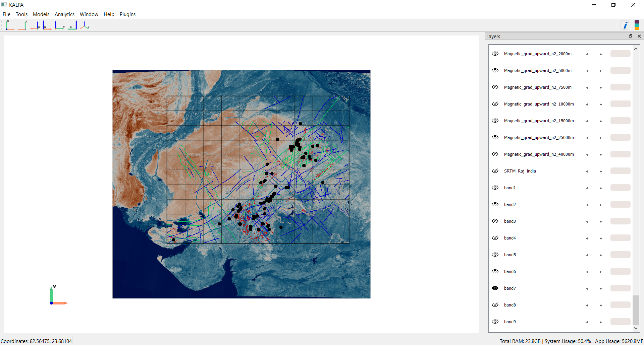Screen dimensions: 644x345
Task: Open the Plugins menu
Action: [x=127, y=14]
